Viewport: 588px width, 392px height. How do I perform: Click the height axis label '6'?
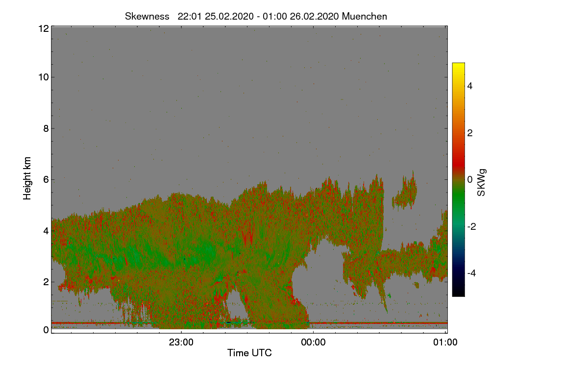pos(46,179)
